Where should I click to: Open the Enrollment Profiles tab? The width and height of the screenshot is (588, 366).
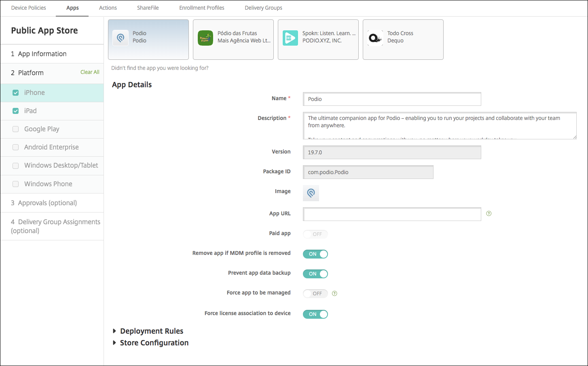point(202,8)
